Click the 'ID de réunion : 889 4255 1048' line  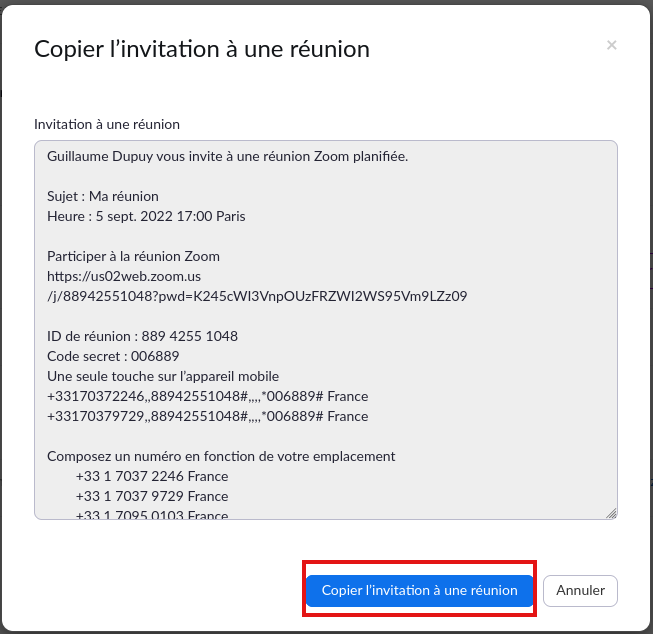(x=142, y=336)
